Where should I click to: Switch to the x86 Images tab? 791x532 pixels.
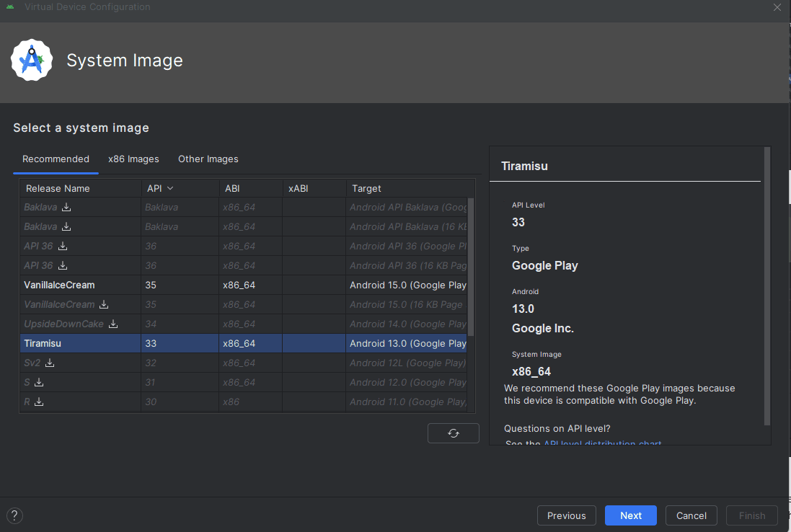click(x=133, y=159)
